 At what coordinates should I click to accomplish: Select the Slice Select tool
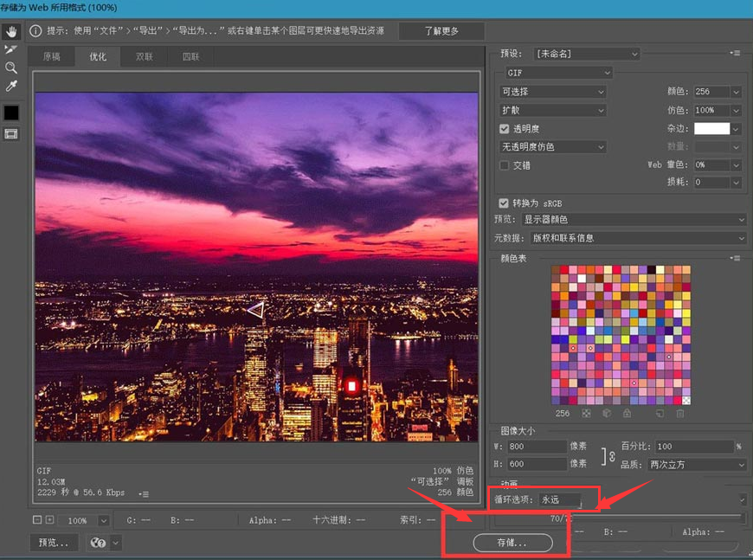click(x=11, y=49)
